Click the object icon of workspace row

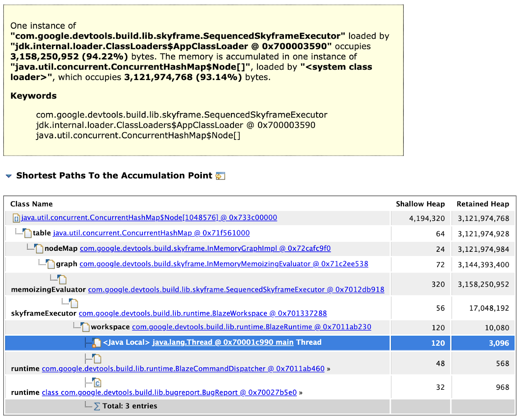(85, 327)
